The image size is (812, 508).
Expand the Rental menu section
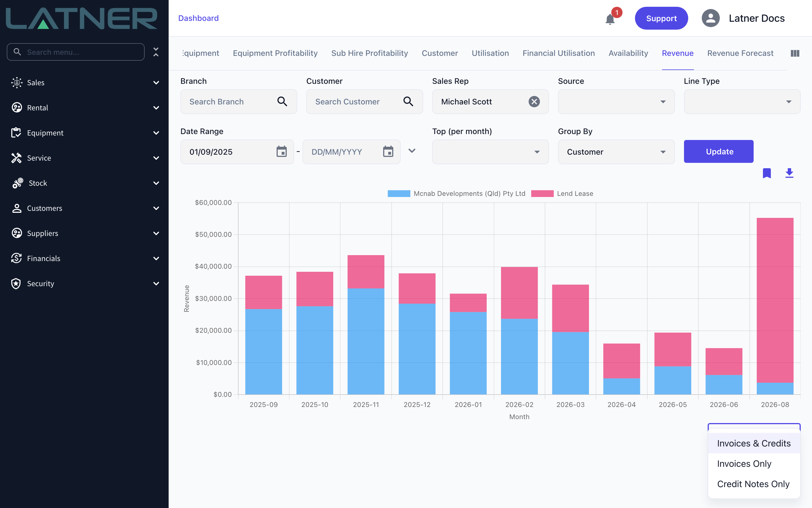[x=156, y=108]
